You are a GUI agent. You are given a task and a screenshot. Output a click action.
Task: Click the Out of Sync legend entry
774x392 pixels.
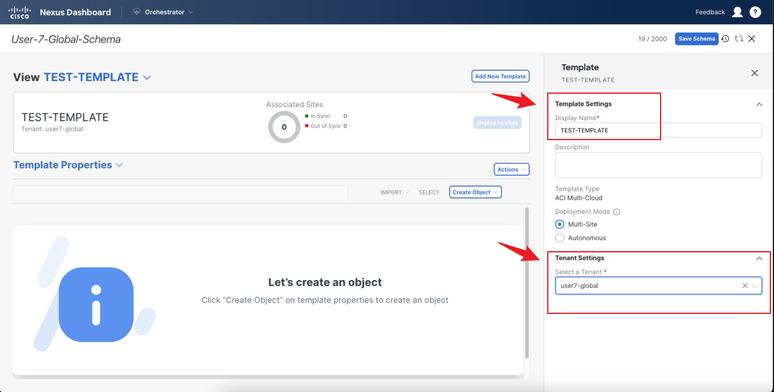click(x=326, y=126)
